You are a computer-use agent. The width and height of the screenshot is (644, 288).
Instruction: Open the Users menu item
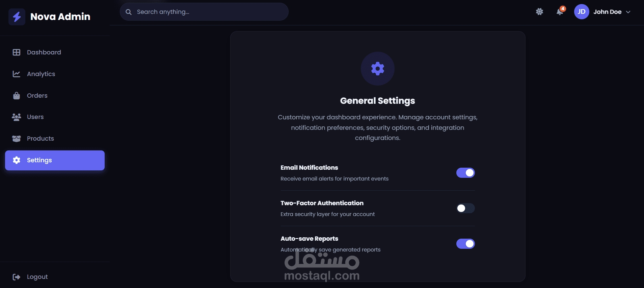pos(35,117)
